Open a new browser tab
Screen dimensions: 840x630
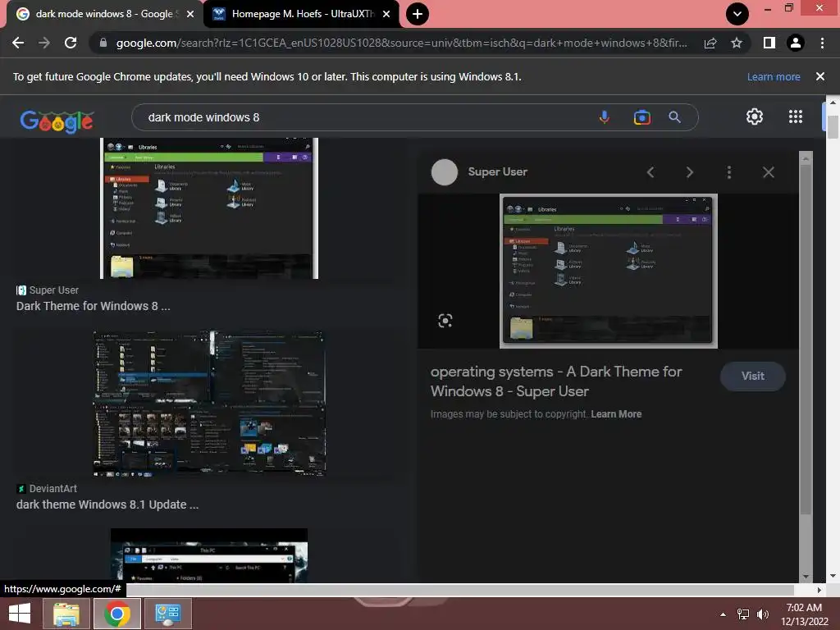[x=418, y=14]
